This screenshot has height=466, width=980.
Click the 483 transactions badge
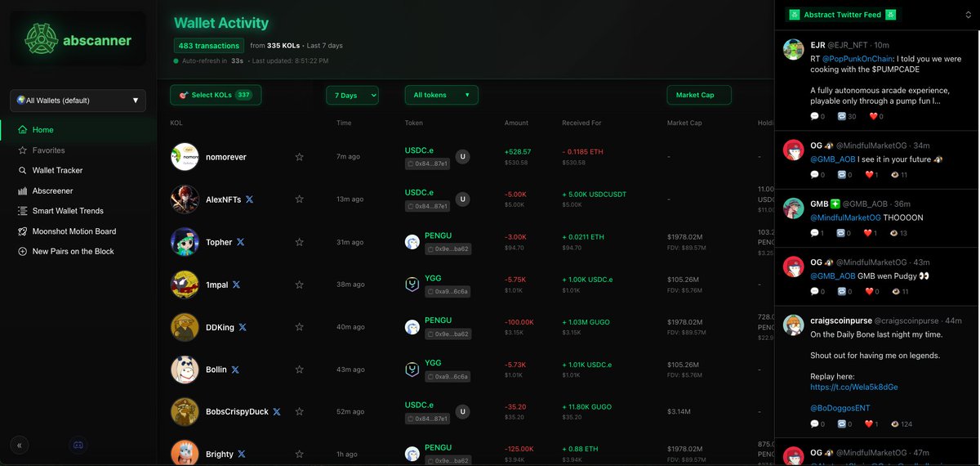pos(210,46)
